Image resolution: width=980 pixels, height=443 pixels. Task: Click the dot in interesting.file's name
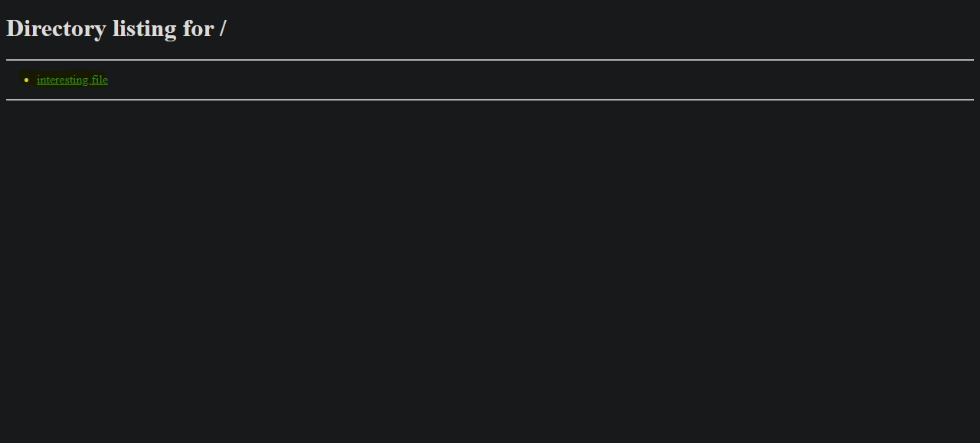[90, 83]
